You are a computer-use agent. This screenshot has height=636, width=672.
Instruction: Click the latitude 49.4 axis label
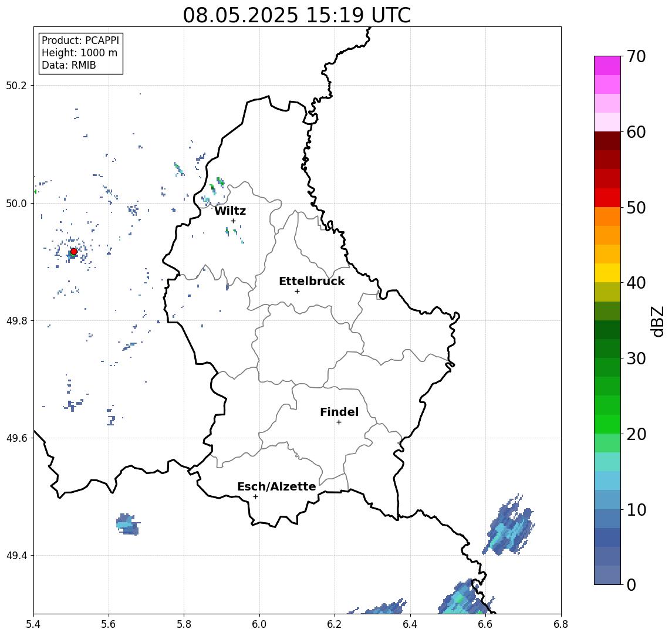tap(16, 556)
